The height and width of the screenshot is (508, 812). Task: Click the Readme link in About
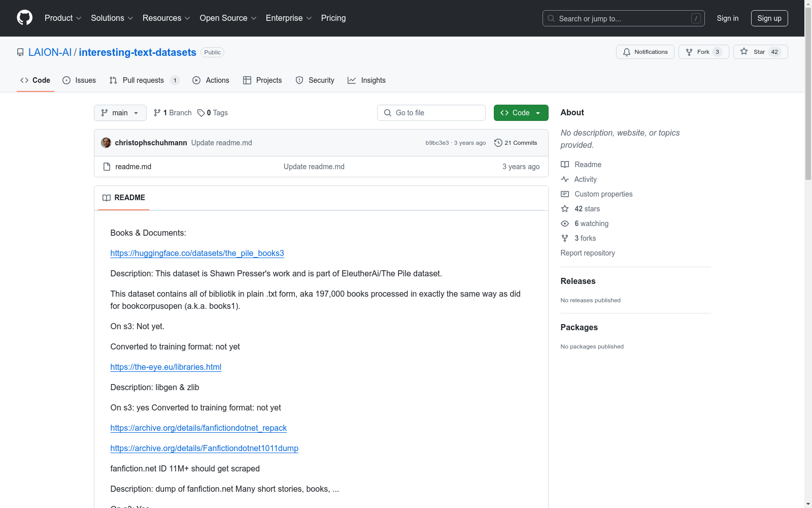[581, 165]
